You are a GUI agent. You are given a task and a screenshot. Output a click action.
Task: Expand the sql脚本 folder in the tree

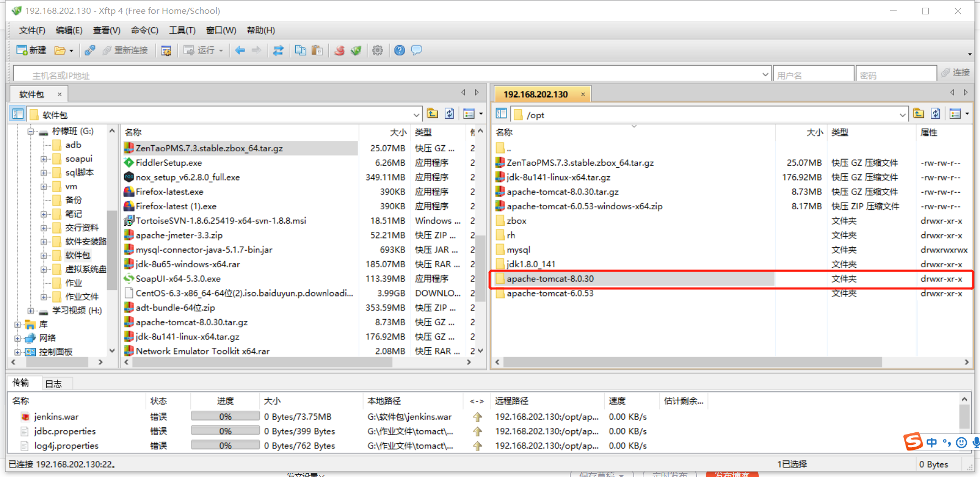point(44,173)
